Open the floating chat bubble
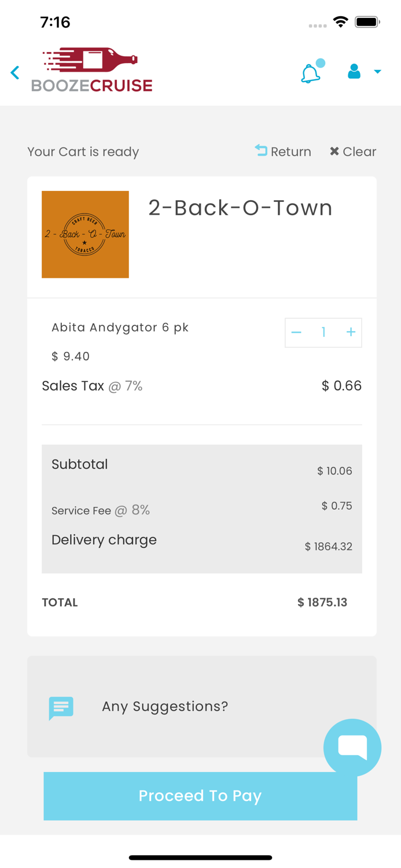The width and height of the screenshot is (401, 868). (352, 747)
